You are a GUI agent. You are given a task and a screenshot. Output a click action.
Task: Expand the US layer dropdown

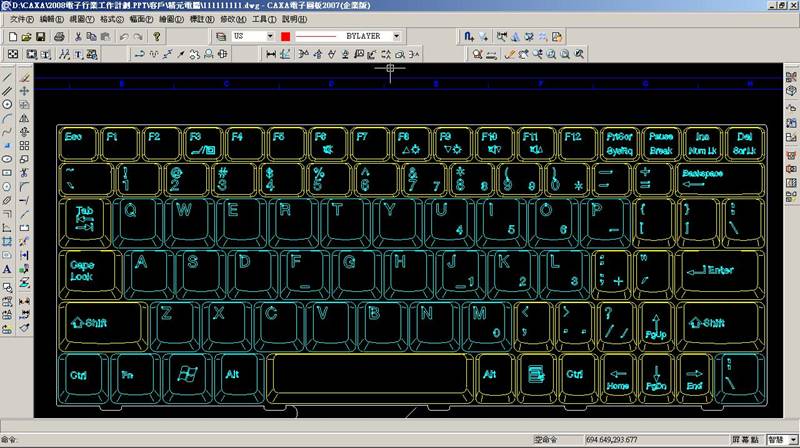[269, 36]
